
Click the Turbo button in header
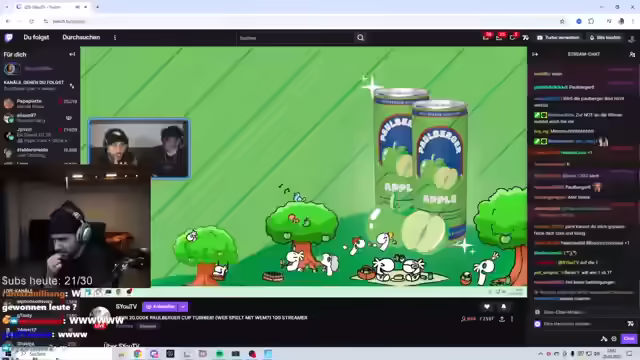point(558,38)
